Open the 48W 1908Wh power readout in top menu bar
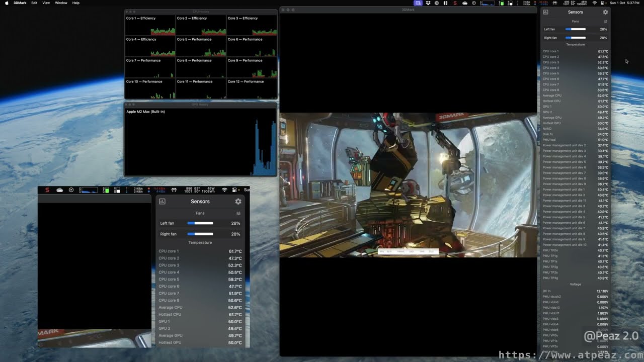This screenshot has height=362, width=644. click(x=582, y=3)
